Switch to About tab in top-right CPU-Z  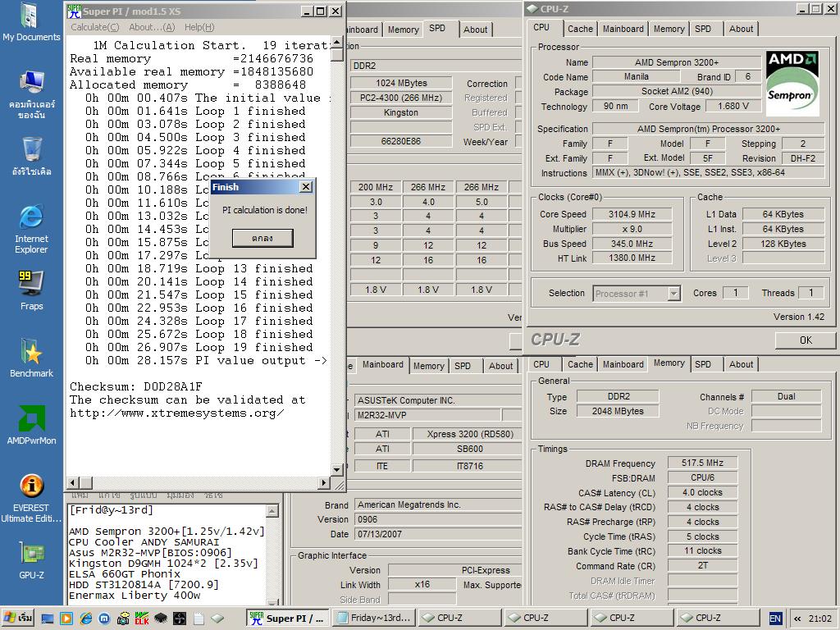coord(741,29)
